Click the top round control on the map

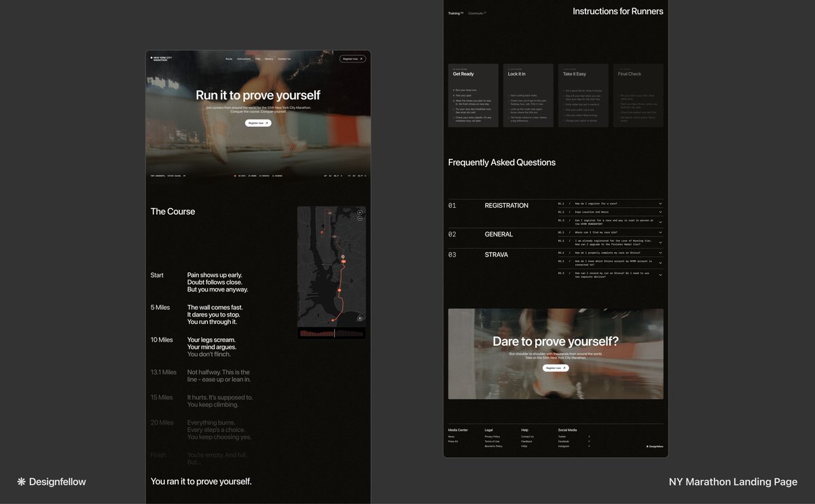click(360, 213)
